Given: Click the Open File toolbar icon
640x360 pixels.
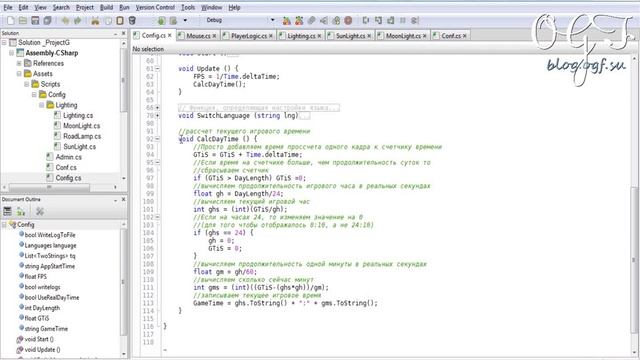Looking at the screenshot, I should click(x=23, y=20).
